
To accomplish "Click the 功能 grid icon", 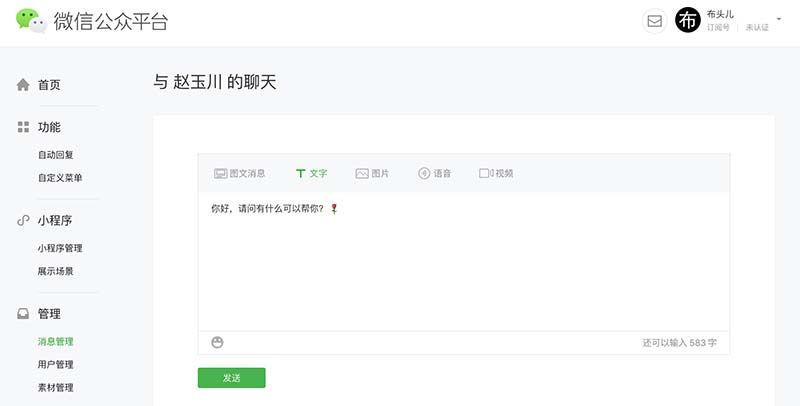I will (x=23, y=127).
